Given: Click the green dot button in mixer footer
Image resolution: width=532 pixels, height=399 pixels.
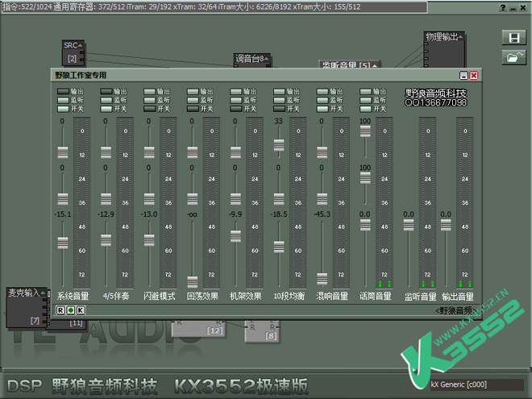Looking at the screenshot, I should pos(71,310).
